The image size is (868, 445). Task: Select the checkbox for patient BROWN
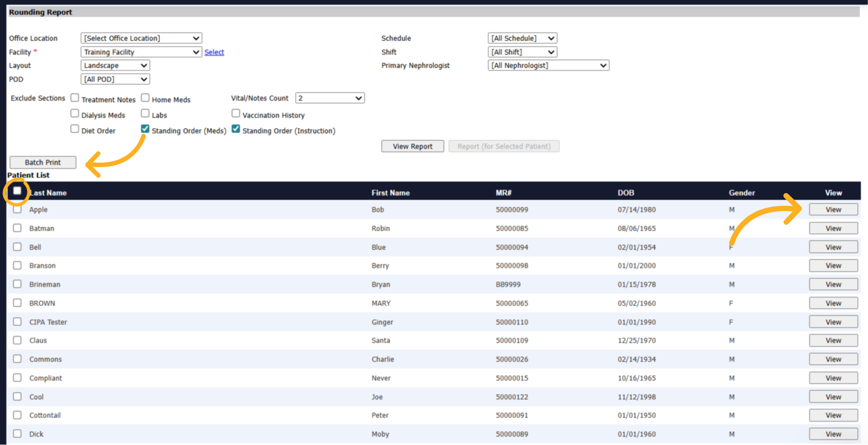pyautogui.click(x=17, y=303)
